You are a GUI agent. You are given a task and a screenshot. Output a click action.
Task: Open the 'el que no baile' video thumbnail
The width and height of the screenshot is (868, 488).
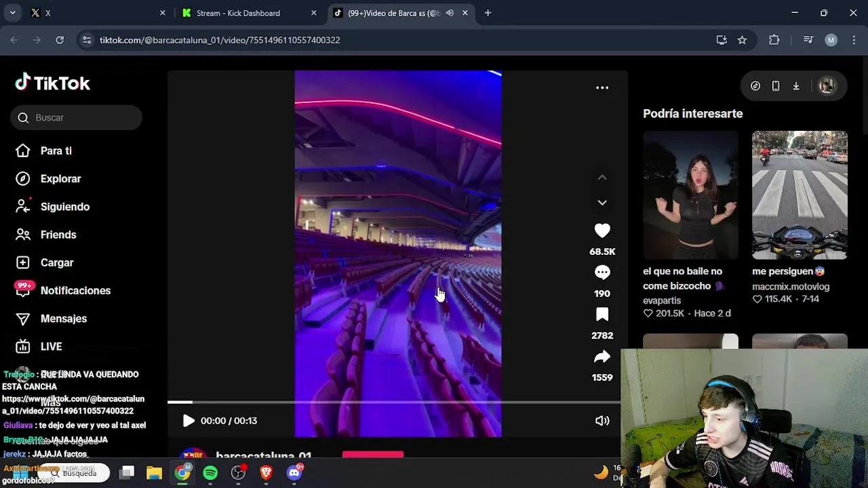click(690, 195)
